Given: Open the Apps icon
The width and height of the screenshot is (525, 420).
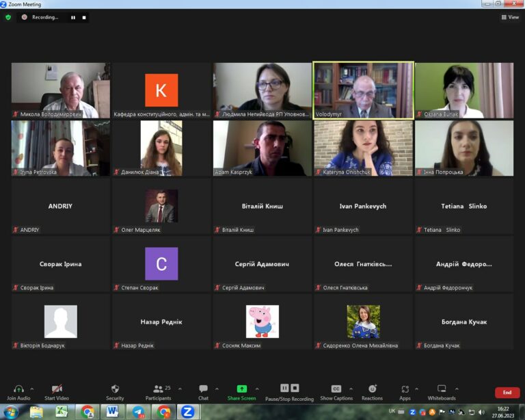Looking at the screenshot, I should coord(405,392).
